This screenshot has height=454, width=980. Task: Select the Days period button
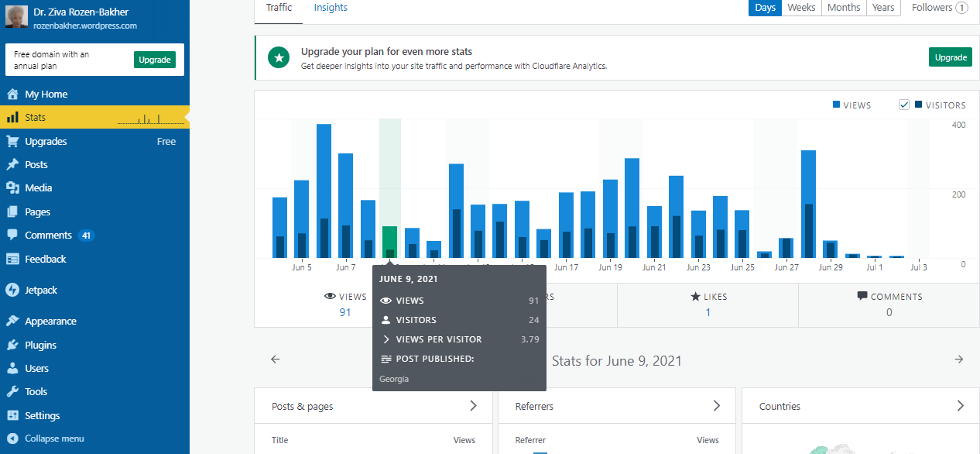coord(765,8)
